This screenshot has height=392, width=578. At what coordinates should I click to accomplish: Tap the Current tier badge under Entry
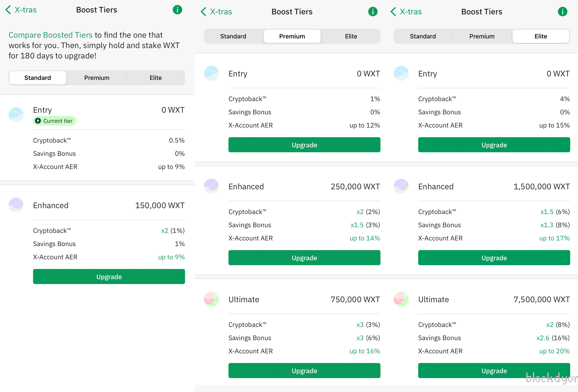[55, 121]
